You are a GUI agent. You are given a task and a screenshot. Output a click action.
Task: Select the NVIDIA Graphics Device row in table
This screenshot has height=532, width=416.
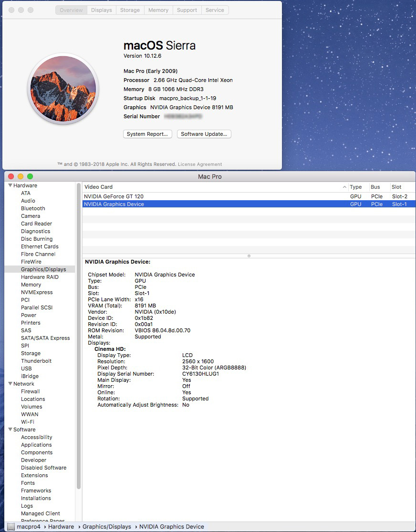click(249, 204)
